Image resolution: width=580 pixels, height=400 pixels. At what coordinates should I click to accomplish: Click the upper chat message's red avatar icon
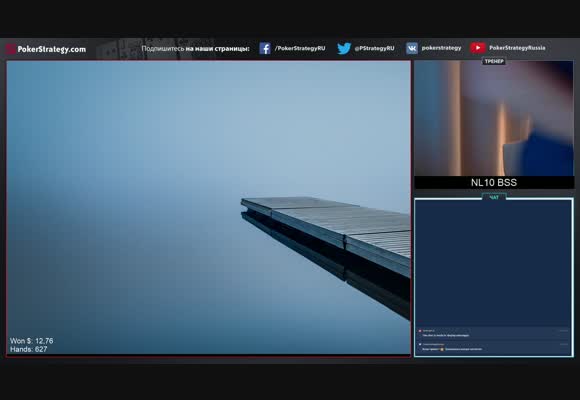420,331
